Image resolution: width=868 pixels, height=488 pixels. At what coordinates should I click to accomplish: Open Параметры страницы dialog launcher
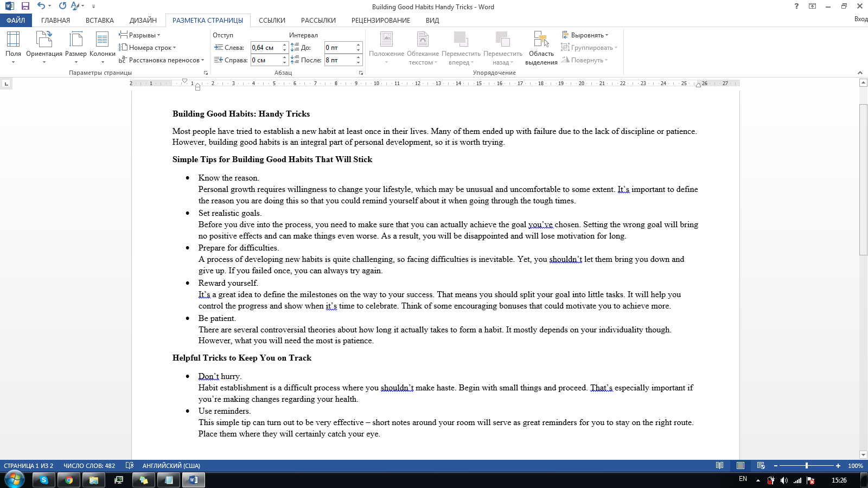point(206,73)
